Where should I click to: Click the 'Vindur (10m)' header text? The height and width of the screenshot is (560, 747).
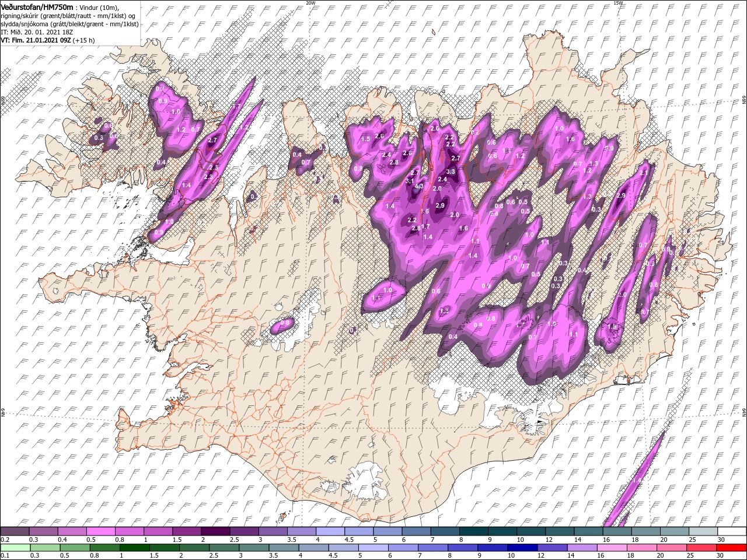[x=99, y=7]
